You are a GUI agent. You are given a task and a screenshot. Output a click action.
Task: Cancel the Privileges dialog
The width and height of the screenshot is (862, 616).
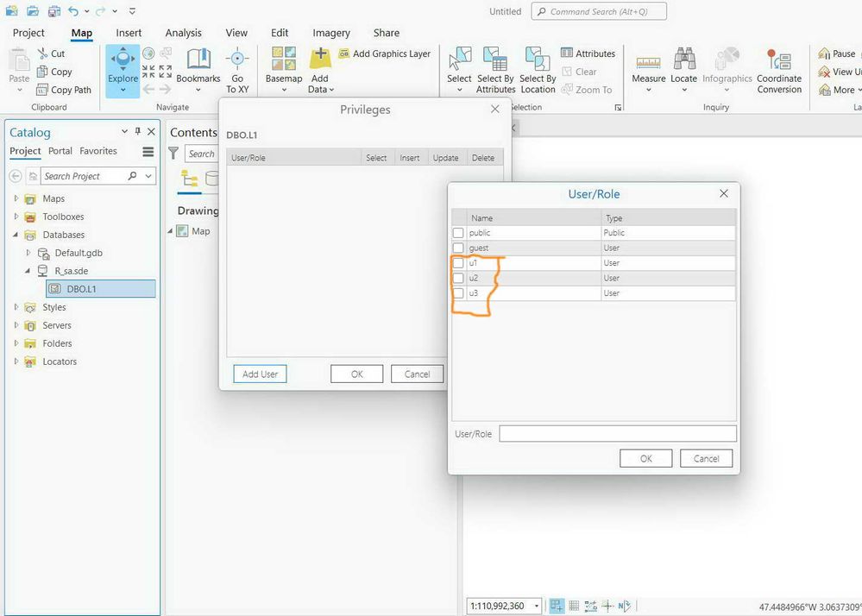[x=418, y=374]
